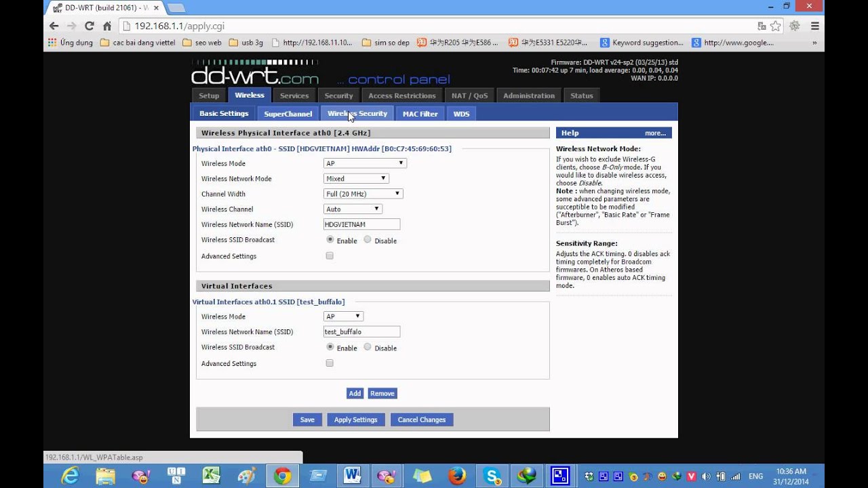Tick Advanced Settings for ath0 interface
The width and height of the screenshot is (868, 488).
330,256
